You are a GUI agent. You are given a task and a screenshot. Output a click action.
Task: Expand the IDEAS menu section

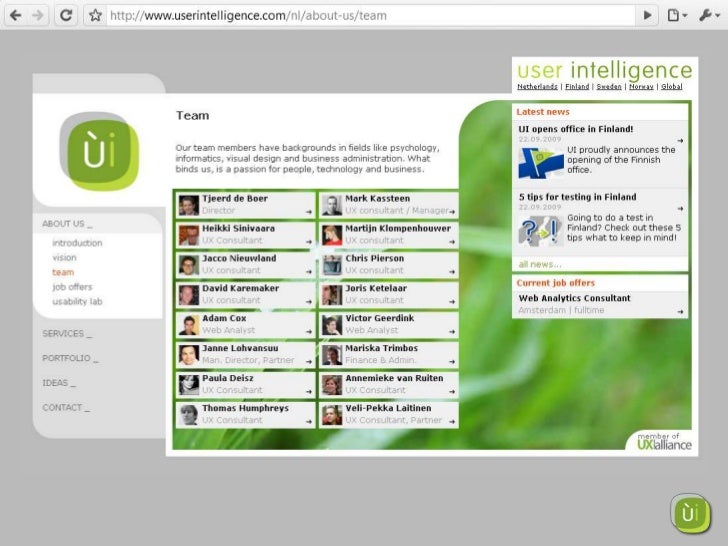58,383
